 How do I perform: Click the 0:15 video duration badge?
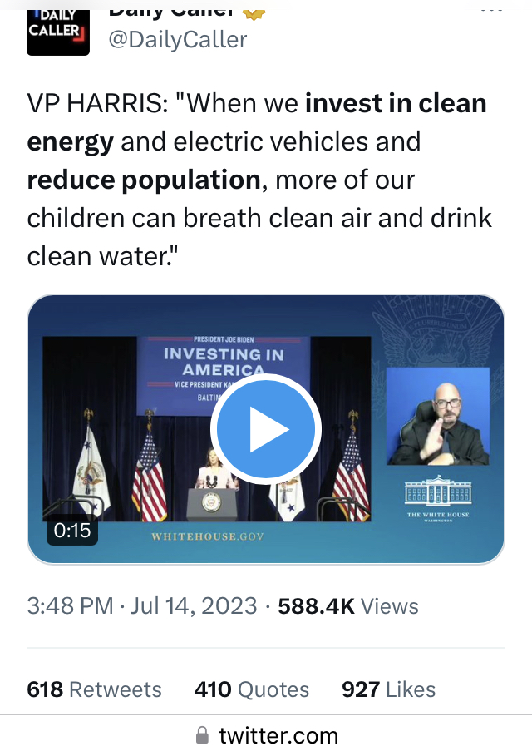coord(72,530)
